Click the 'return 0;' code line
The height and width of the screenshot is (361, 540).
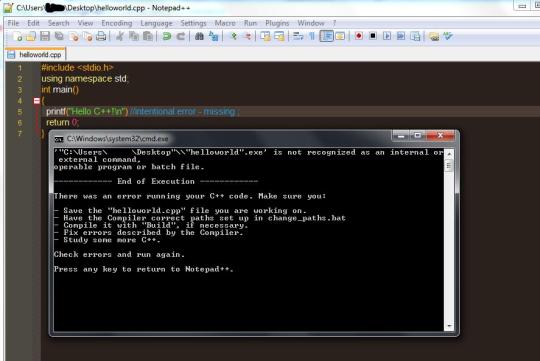pos(62,122)
